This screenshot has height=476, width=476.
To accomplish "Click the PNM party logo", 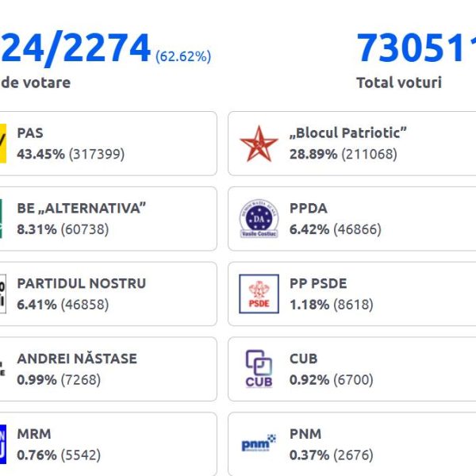I will click(259, 443).
